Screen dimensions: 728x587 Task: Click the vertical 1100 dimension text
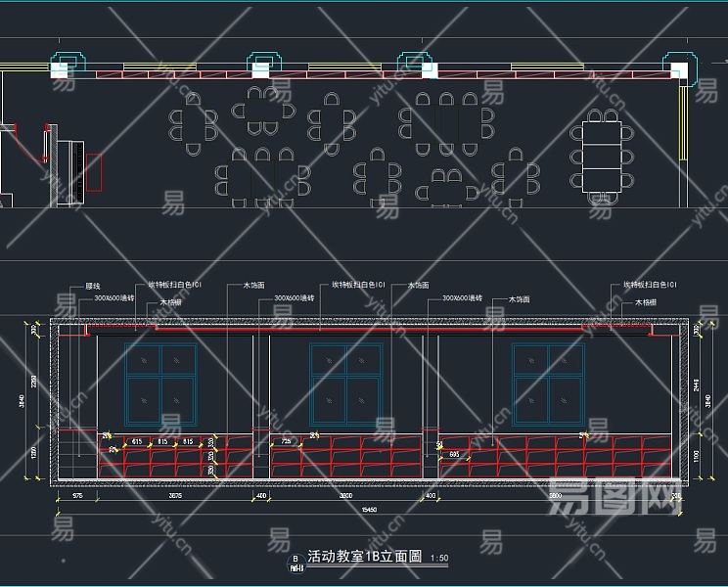pos(696,456)
